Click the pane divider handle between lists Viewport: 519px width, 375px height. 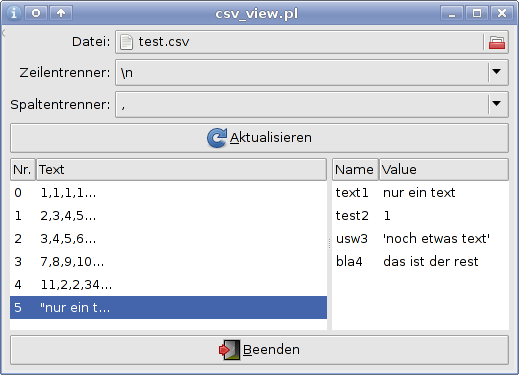tap(329, 244)
